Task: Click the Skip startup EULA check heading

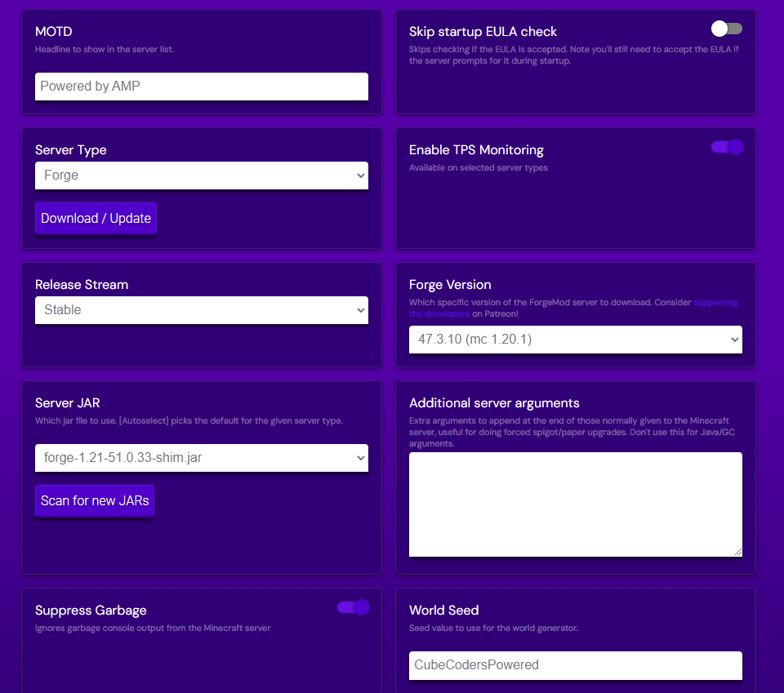Action: pyautogui.click(x=483, y=32)
